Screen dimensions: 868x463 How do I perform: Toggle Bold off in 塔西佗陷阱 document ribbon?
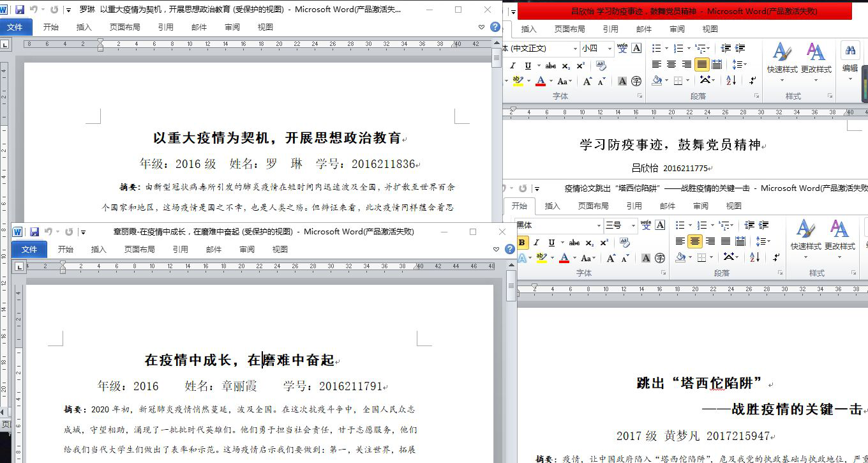tap(522, 243)
